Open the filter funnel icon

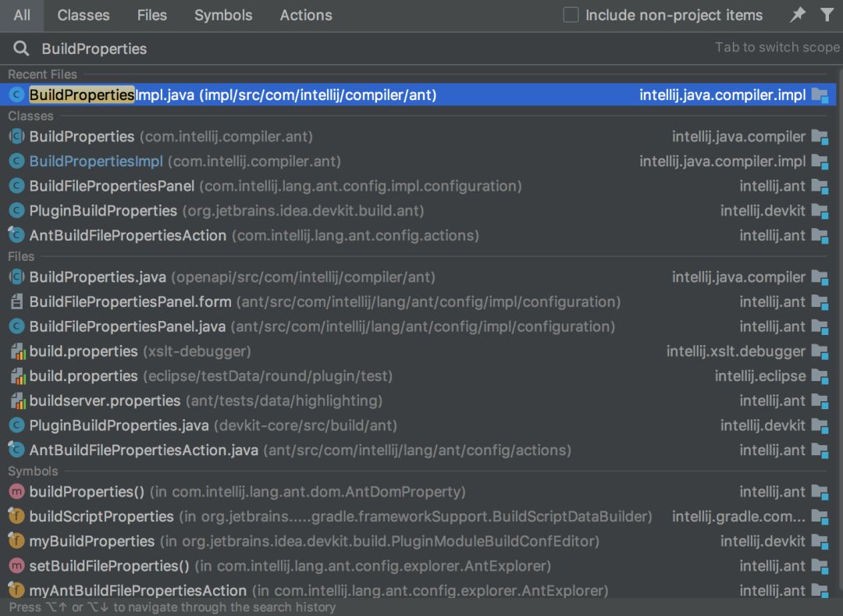(x=827, y=15)
